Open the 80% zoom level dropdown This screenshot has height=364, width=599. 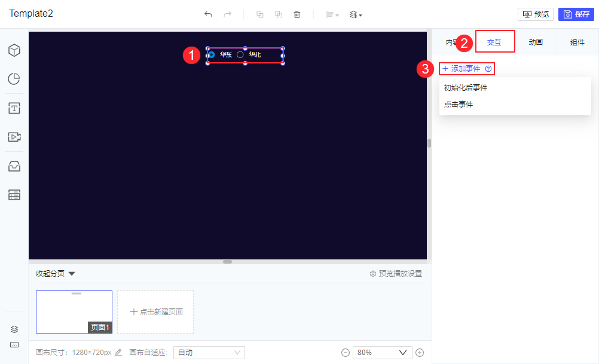[382, 353]
